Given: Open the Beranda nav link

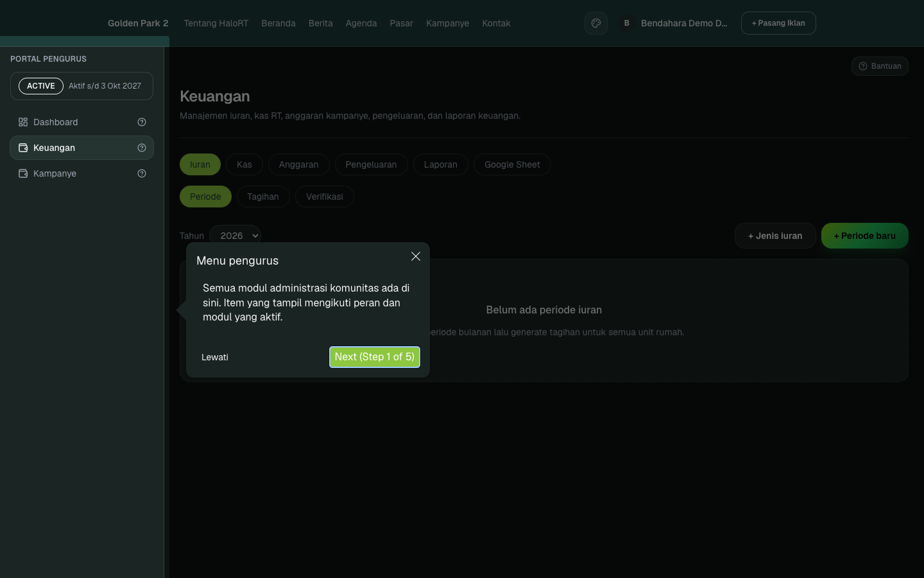Looking at the screenshot, I should click(x=278, y=23).
